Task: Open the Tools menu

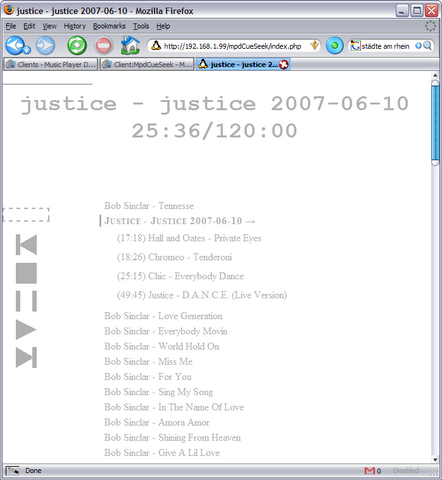Action: coord(141,26)
